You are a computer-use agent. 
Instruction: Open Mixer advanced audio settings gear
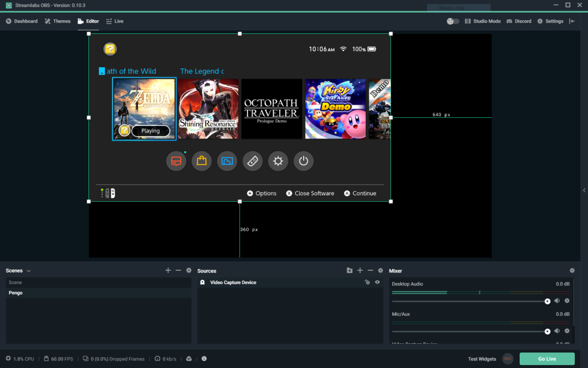coord(572,270)
